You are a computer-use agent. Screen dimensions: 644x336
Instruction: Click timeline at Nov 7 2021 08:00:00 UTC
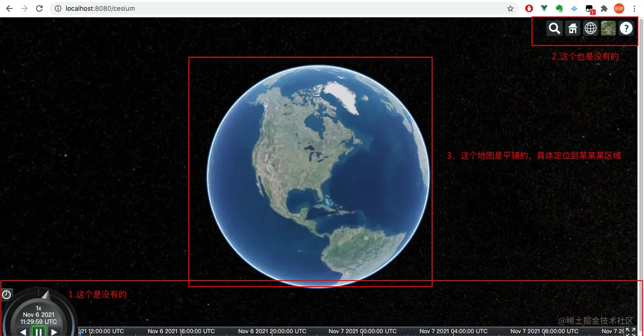click(545, 331)
